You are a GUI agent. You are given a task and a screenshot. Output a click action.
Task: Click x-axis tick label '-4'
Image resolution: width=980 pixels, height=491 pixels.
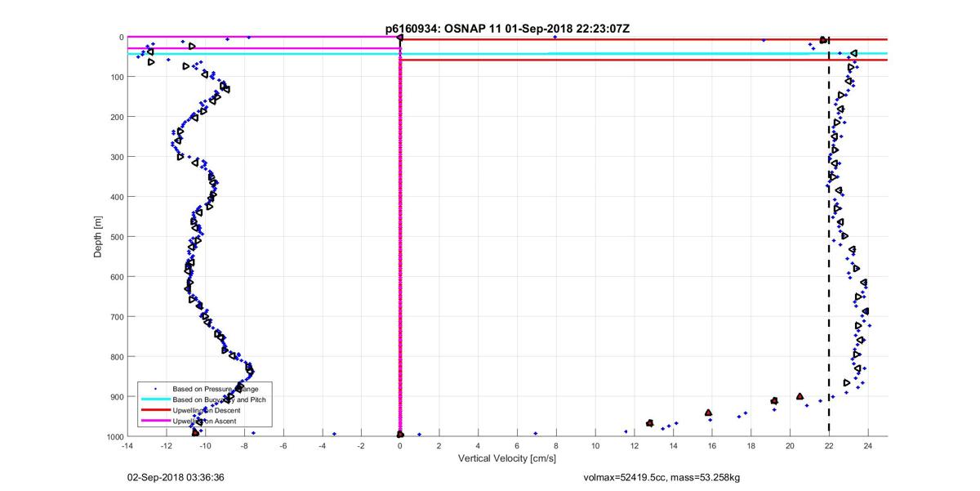click(x=322, y=446)
